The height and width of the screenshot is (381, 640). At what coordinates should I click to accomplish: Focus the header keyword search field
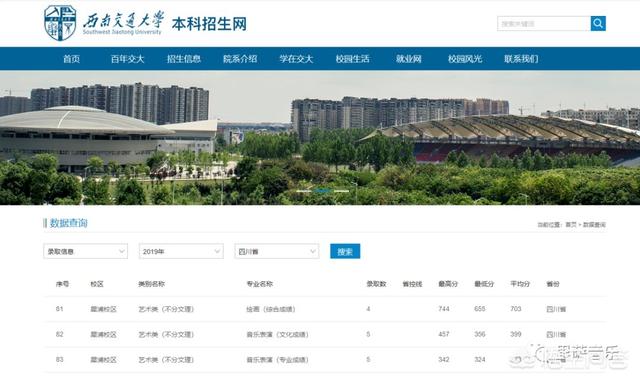click(x=544, y=24)
